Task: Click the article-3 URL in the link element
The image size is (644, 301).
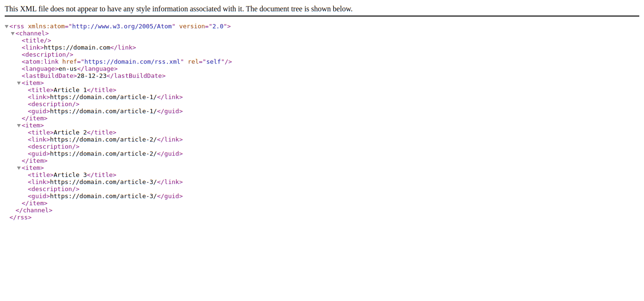Action: click(103, 182)
